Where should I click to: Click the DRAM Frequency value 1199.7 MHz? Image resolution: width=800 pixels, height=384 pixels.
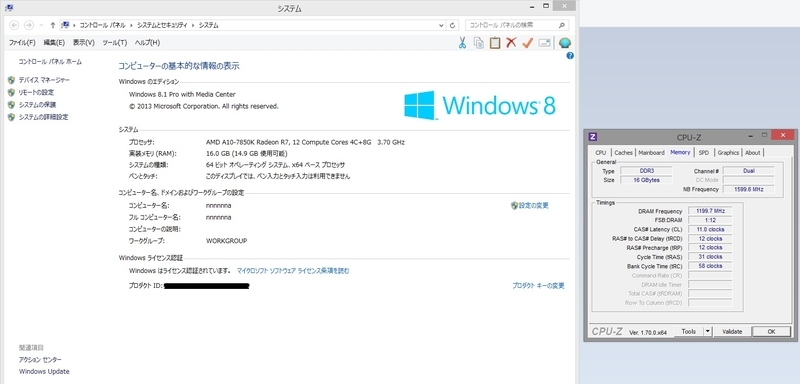pyautogui.click(x=710, y=211)
